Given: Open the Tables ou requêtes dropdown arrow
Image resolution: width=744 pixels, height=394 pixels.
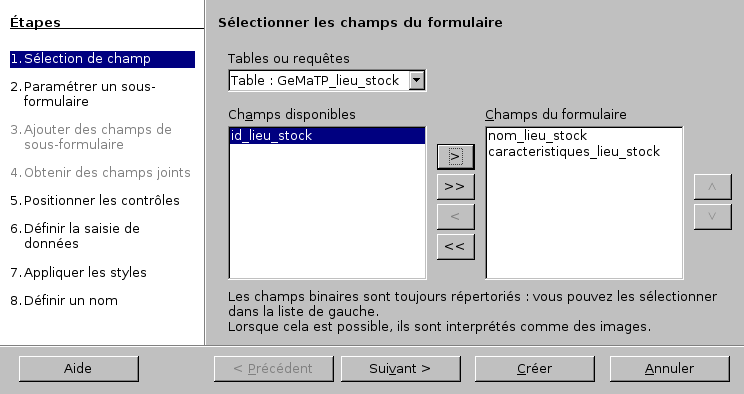Looking at the screenshot, I should (x=416, y=80).
